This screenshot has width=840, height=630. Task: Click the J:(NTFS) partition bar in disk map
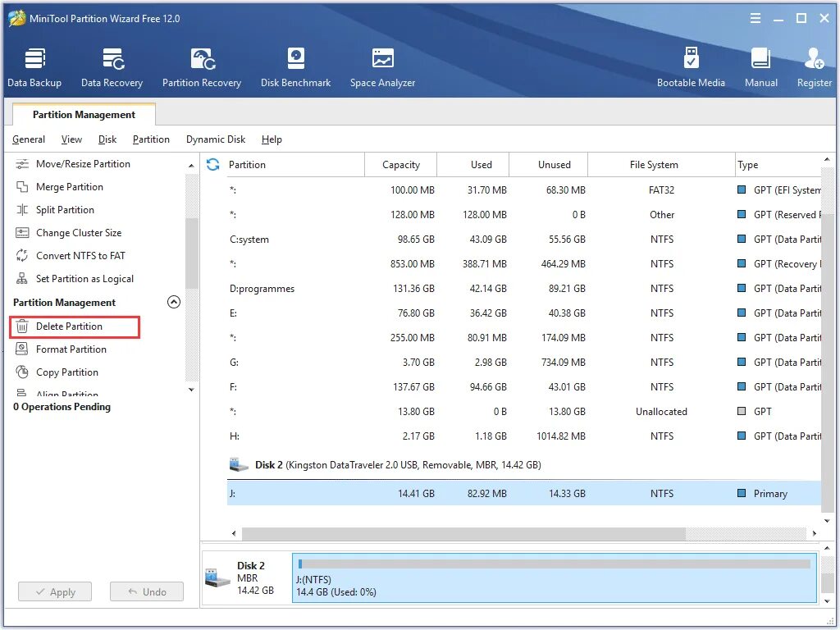pos(555,578)
